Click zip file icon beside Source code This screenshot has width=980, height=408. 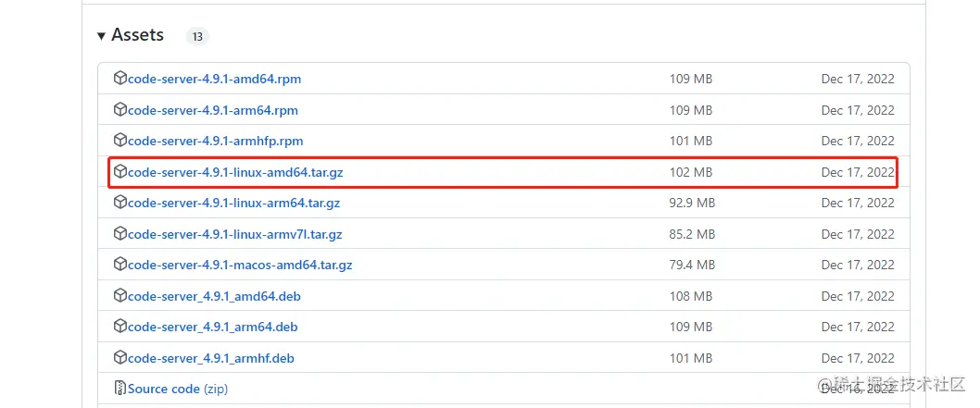(120, 389)
